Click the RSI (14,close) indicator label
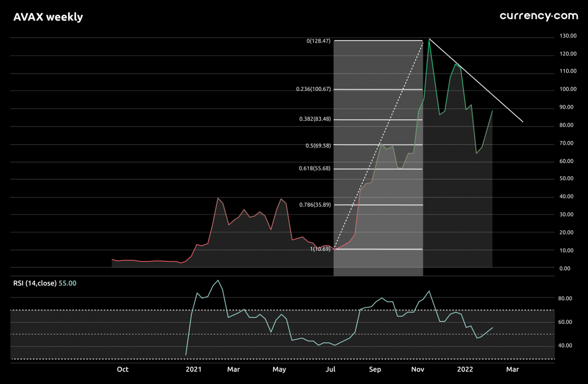This screenshot has width=588, height=384. [35, 283]
